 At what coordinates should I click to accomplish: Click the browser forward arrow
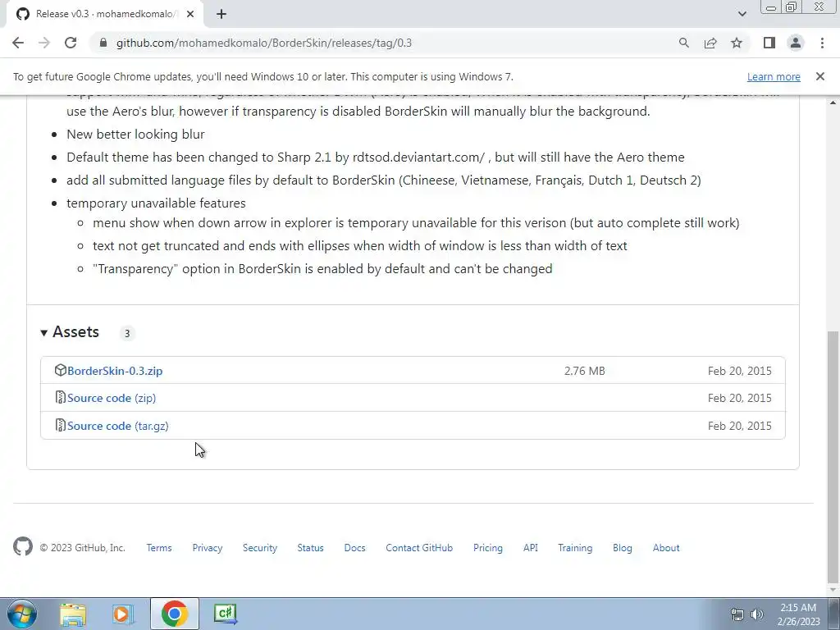(x=44, y=43)
